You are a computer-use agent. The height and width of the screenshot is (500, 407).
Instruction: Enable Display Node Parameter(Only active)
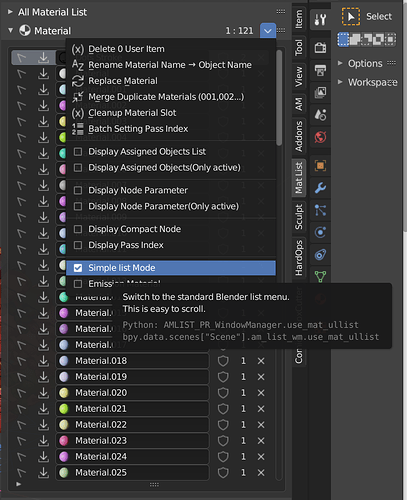78,206
